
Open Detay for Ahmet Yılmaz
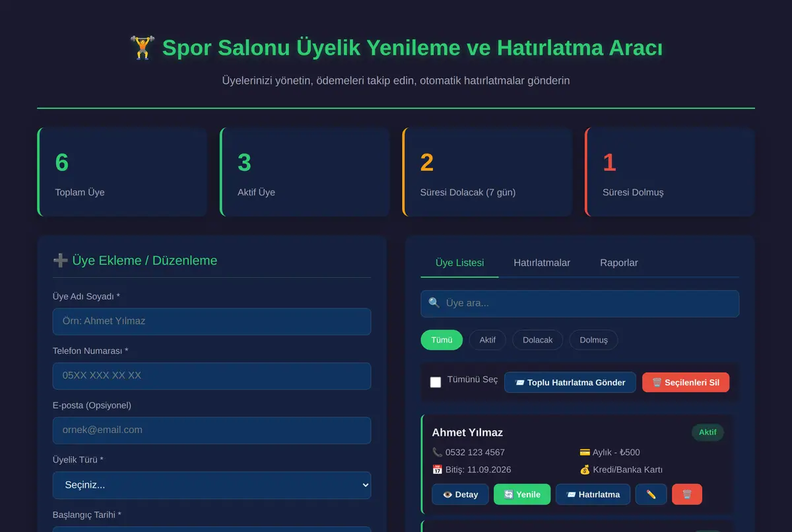(x=460, y=494)
